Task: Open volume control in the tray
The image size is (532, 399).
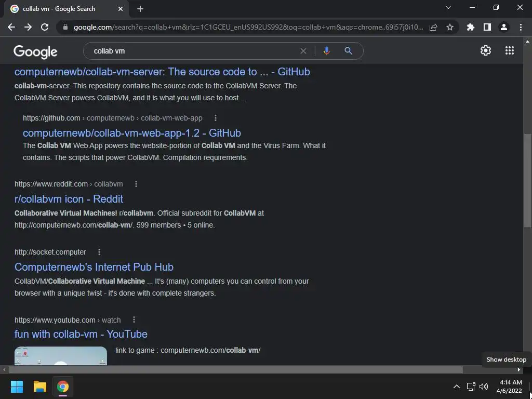Action: pyautogui.click(x=484, y=387)
